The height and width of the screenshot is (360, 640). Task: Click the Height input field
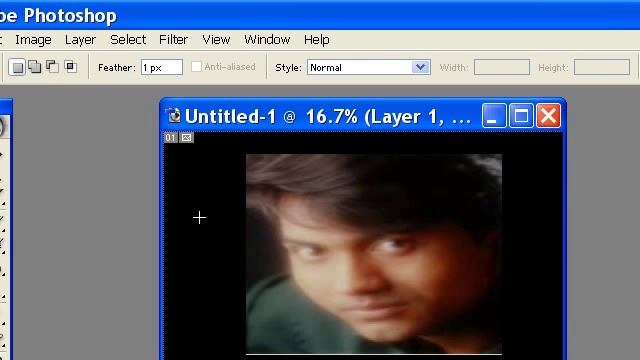602,67
